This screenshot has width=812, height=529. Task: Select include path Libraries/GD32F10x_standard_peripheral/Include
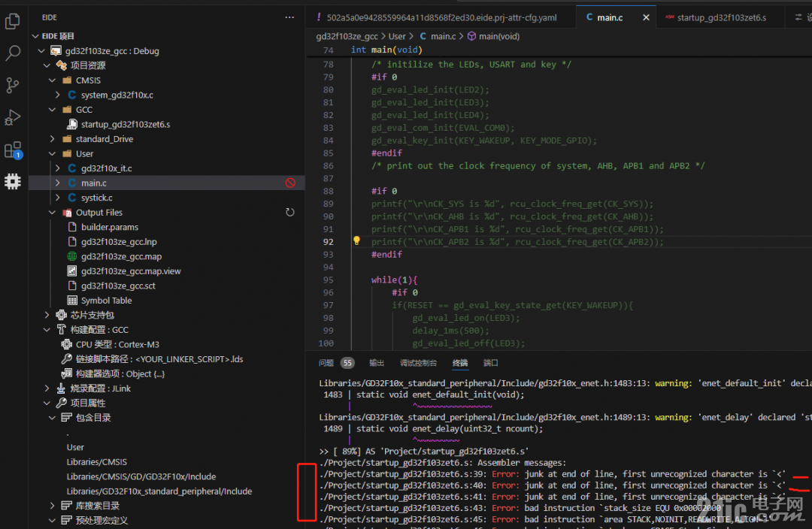(x=159, y=491)
